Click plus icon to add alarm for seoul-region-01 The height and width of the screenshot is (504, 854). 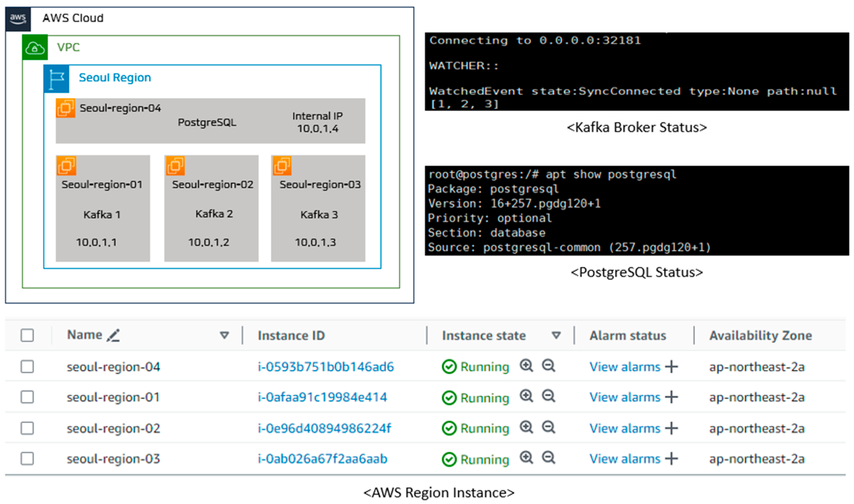[671, 397]
